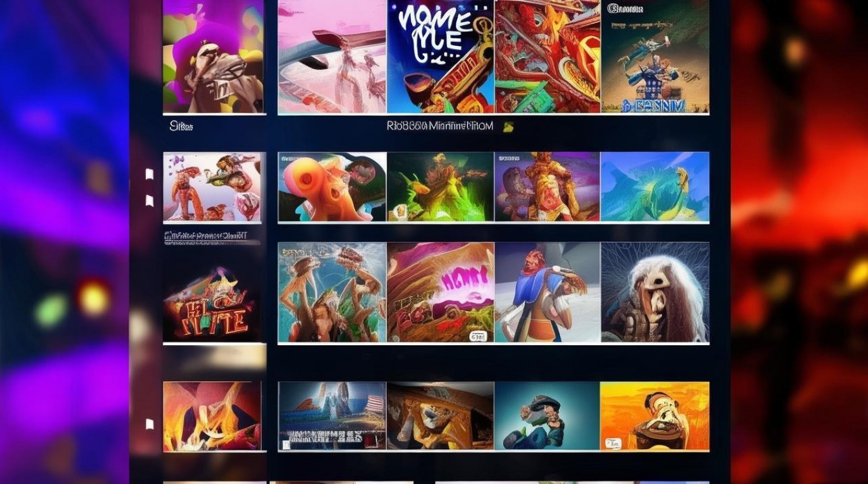The width and height of the screenshot is (868, 484).
Task: Click the caption text below the floating creatures thumbnail
Action: pyautogui.click(x=205, y=236)
